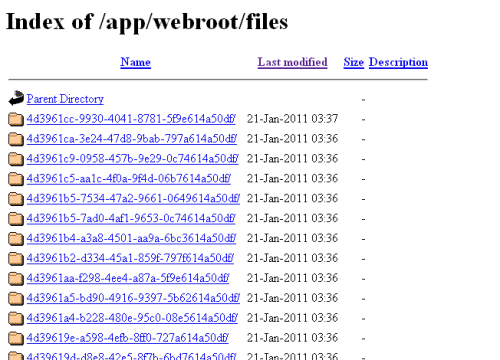The width and height of the screenshot is (500, 360).
Task: Open directory 4d3961b2-d334-45a1-859f-797f614a50df
Action: click(130, 258)
